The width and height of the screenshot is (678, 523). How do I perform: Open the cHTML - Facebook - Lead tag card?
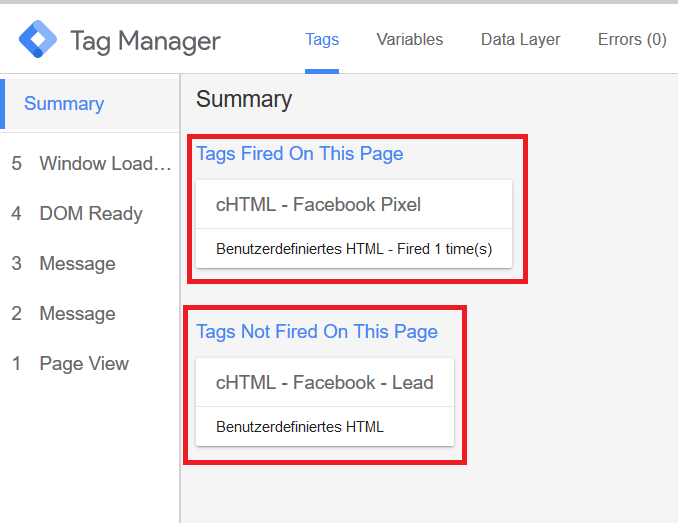[x=325, y=402]
